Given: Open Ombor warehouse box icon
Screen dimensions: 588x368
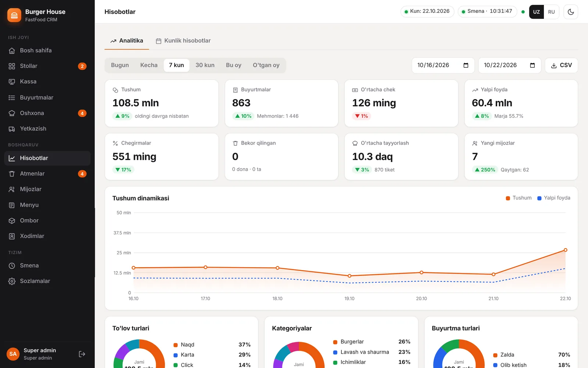Looking at the screenshot, I should (x=12, y=220).
